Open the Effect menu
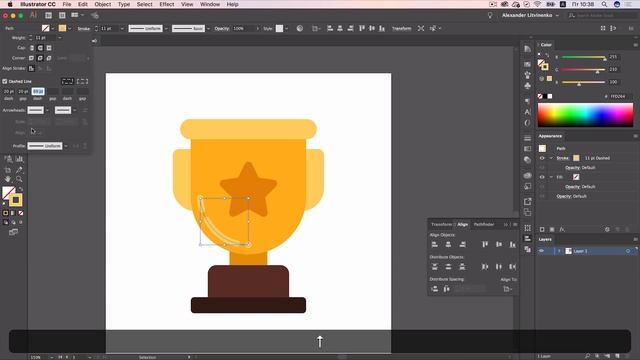This screenshot has width=640, height=360. (167, 4)
